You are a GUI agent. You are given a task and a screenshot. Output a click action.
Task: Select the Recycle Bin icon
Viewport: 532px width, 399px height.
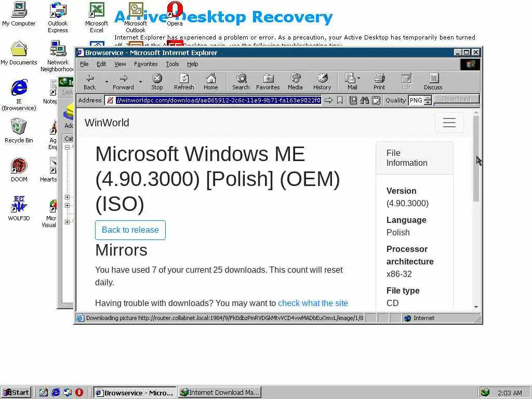(19, 131)
